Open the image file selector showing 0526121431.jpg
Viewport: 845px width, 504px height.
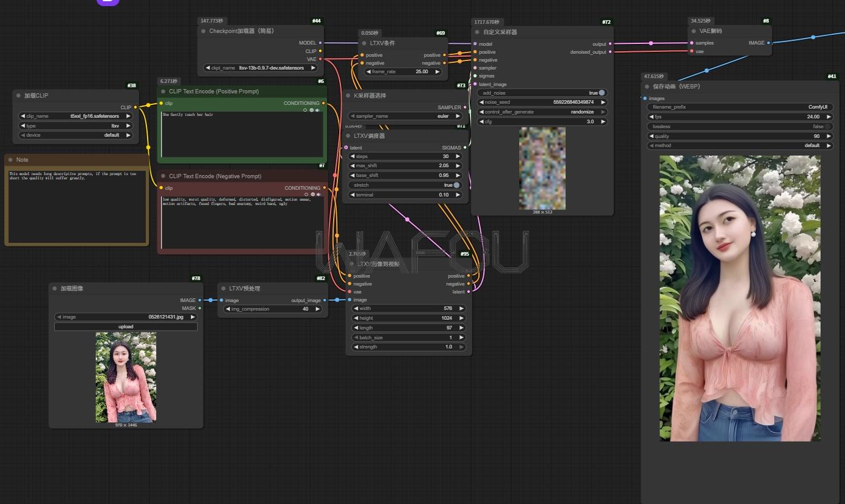(126, 317)
